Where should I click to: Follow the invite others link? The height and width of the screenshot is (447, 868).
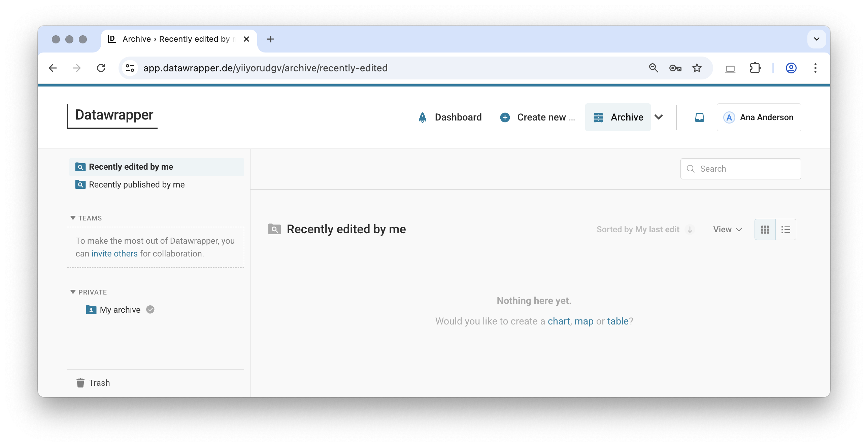pyautogui.click(x=114, y=254)
